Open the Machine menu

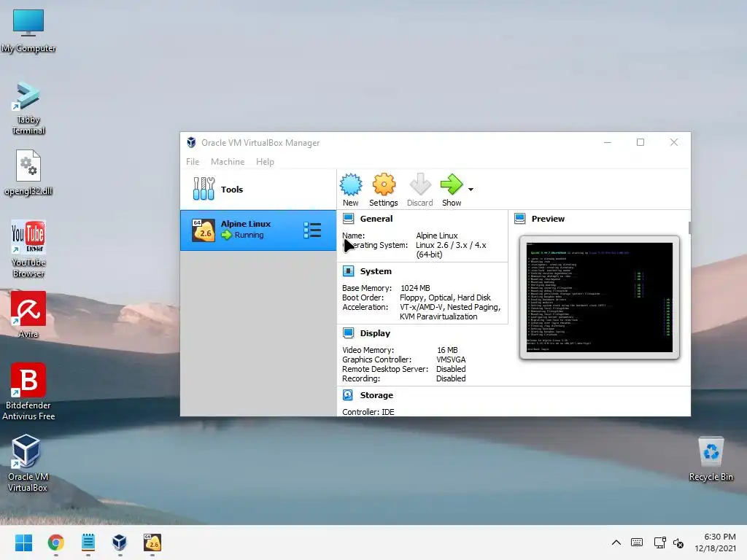point(228,161)
